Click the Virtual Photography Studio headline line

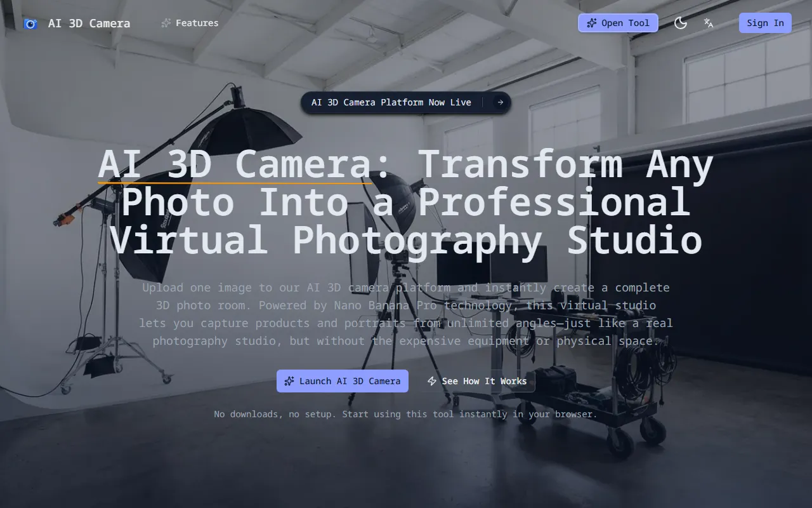tap(406, 240)
